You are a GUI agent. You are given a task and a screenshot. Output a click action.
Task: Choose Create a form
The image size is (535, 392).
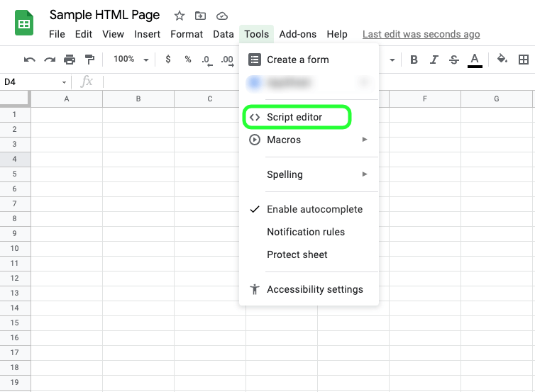pos(309,60)
